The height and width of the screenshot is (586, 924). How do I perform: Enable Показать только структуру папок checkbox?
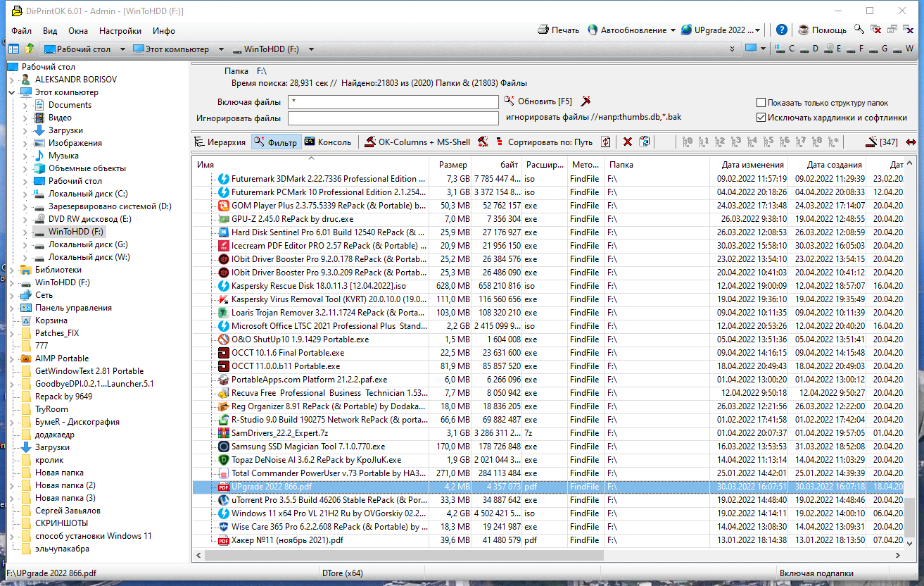(x=761, y=102)
